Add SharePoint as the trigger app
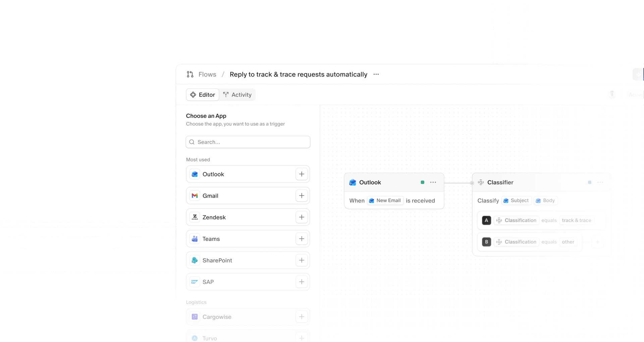Screen dimensions: 644x342 pyautogui.click(x=302, y=261)
